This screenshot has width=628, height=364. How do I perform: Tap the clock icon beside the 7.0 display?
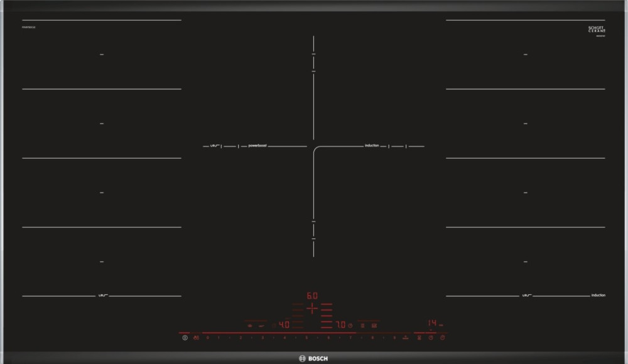click(350, 324)
